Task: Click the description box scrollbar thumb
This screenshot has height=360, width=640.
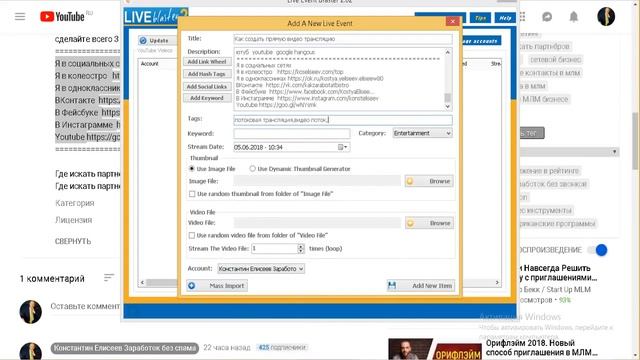Action: click(x=448, y=98)
